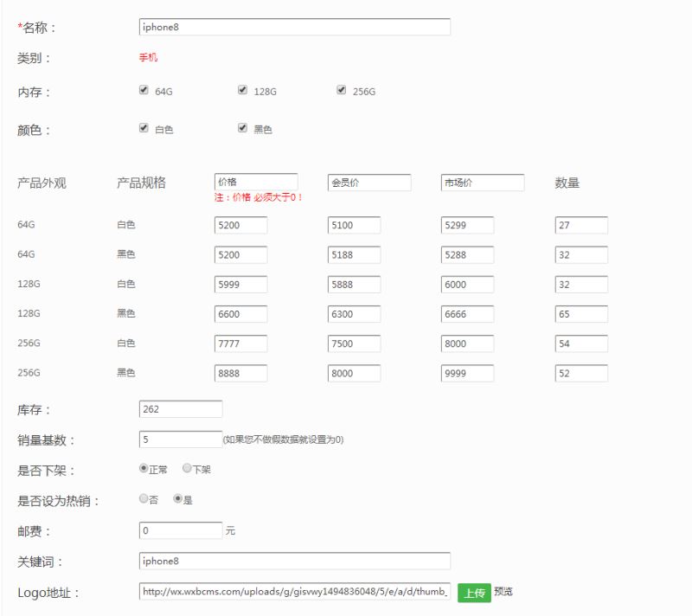Select 是 for hot-selling option
692x616 pixels.
tap(177, 498)
